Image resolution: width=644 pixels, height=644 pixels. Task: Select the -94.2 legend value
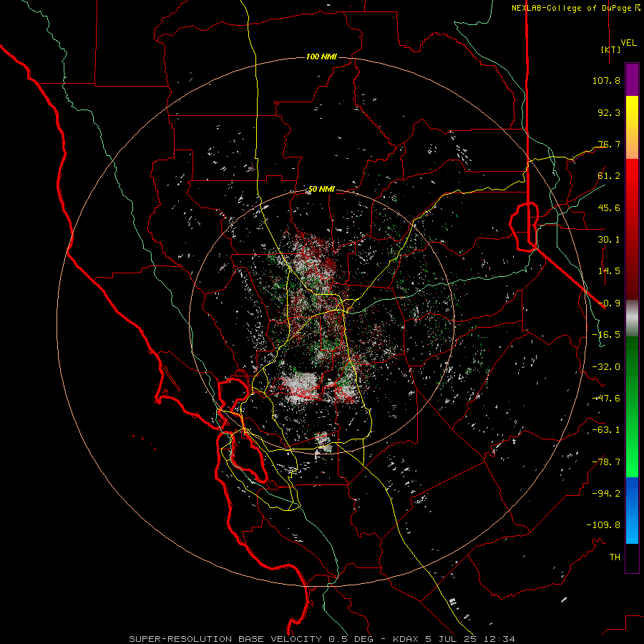point(606,494)
